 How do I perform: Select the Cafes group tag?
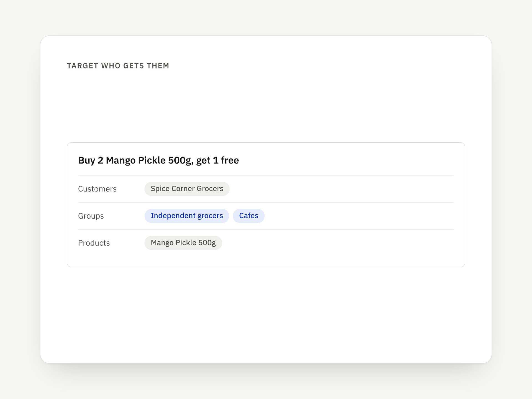(249, 216)
